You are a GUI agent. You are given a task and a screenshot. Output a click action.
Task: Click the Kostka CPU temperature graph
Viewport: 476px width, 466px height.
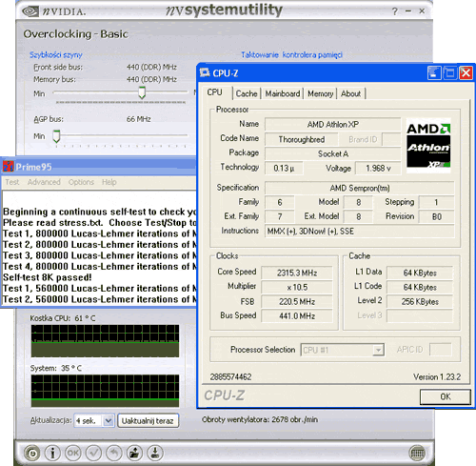[x=105, y=341]
